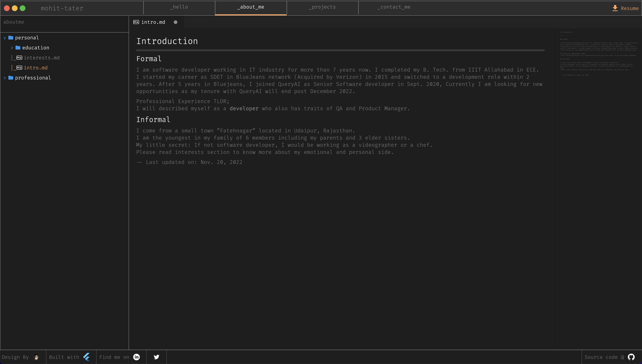Image resolution: width=642 pixels, height=364 pixels.
Task: Switch to the _projects tab
Action: (322, 7)
